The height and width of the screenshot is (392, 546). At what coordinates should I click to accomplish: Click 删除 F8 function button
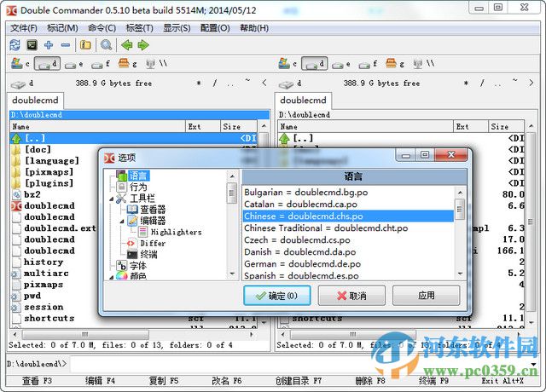coord(369,381)
